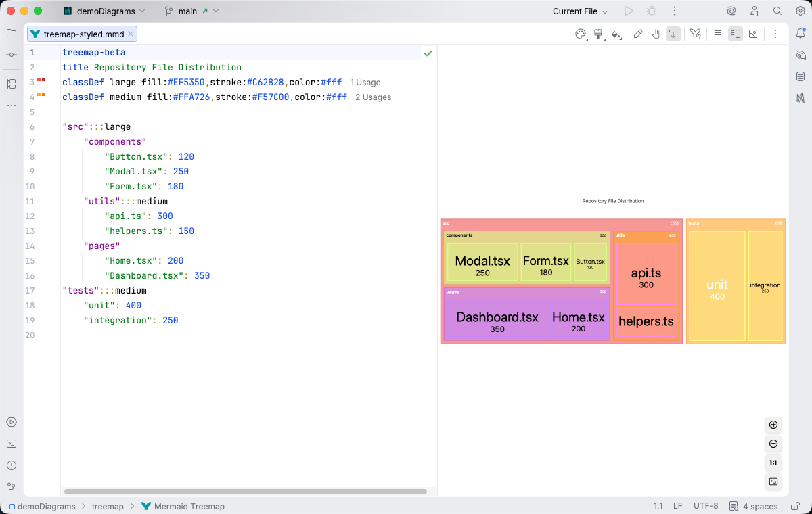Change the UTF-8 file encoding

[x=706, y=506]
